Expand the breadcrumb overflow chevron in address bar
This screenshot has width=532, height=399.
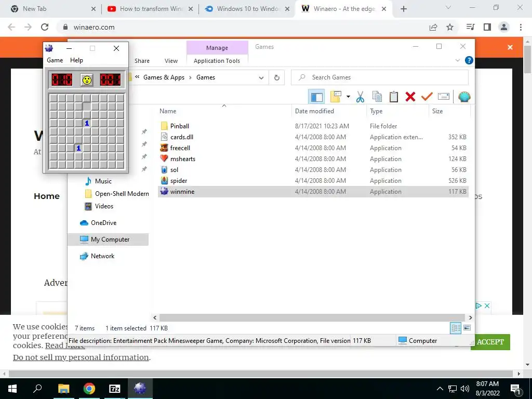[137, 77]
